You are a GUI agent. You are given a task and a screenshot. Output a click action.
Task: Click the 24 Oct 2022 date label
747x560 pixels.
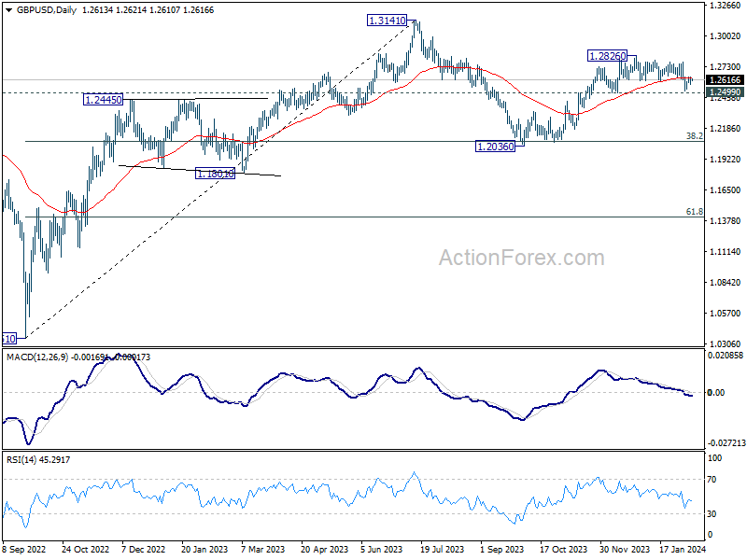tap(85, 549)
